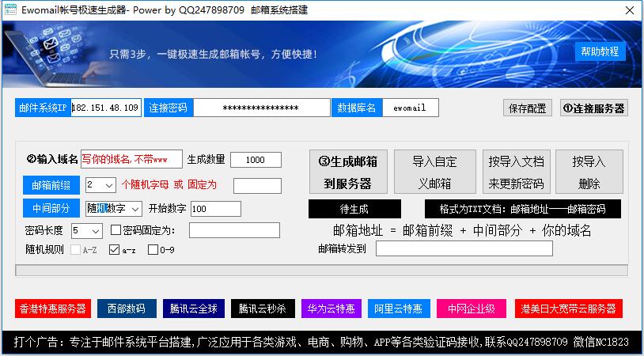
Task: Click the blue 邮箱前缀 button
Action: 51,185
